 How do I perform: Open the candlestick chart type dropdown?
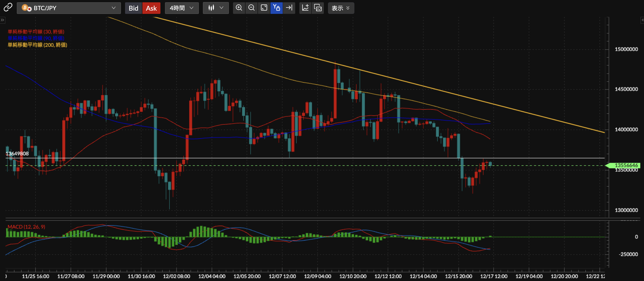tap(215, 8)
